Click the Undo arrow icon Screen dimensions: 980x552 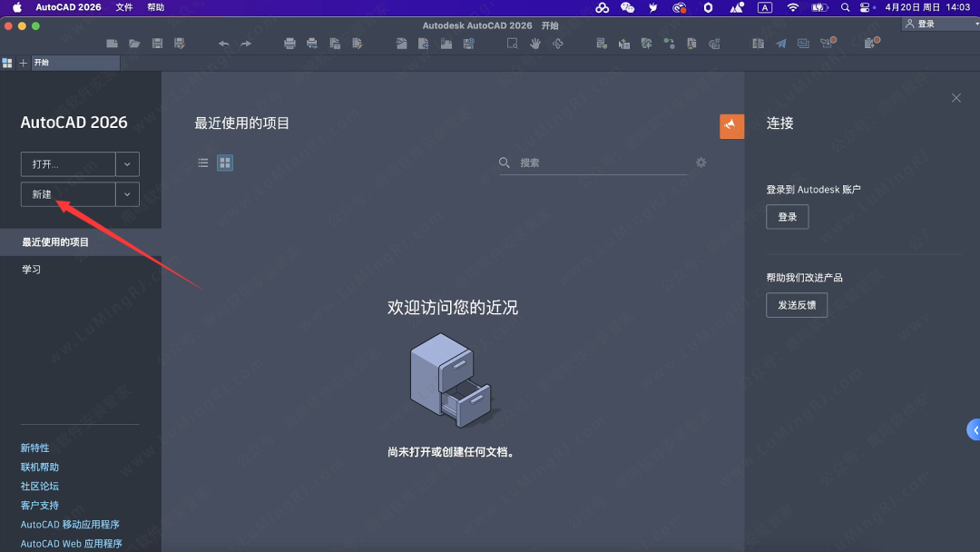(x=223, y=43)
